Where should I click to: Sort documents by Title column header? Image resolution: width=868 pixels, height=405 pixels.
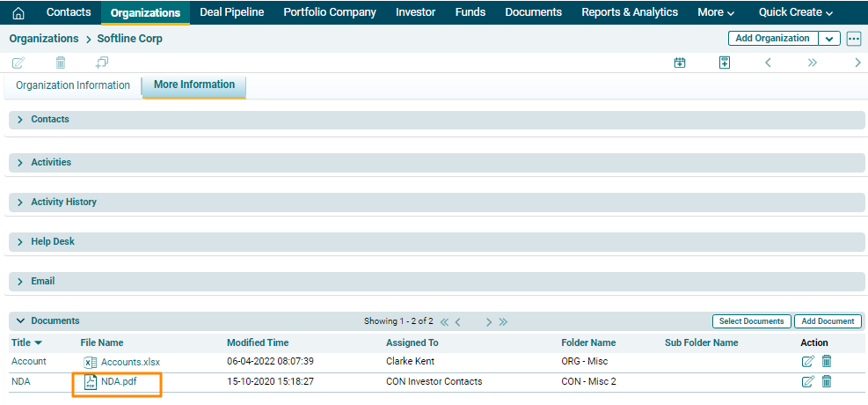click(x=21, y=342)
